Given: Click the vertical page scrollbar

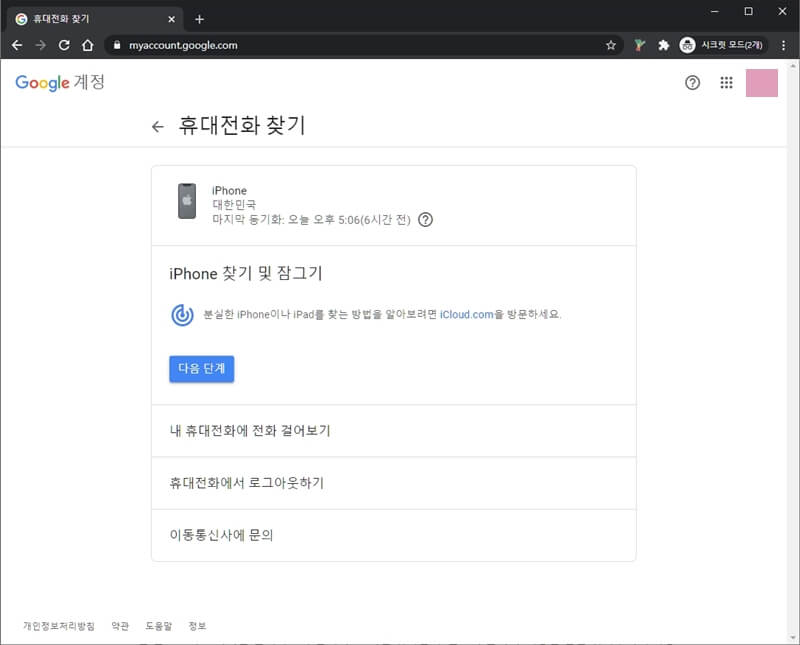Looking at the screenshot, I should point(793,351).
